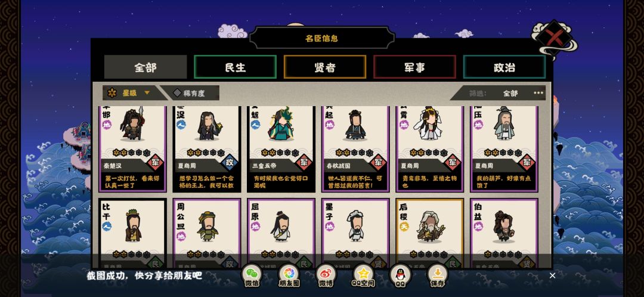Open the 后稷 minister card

point(429,234)
